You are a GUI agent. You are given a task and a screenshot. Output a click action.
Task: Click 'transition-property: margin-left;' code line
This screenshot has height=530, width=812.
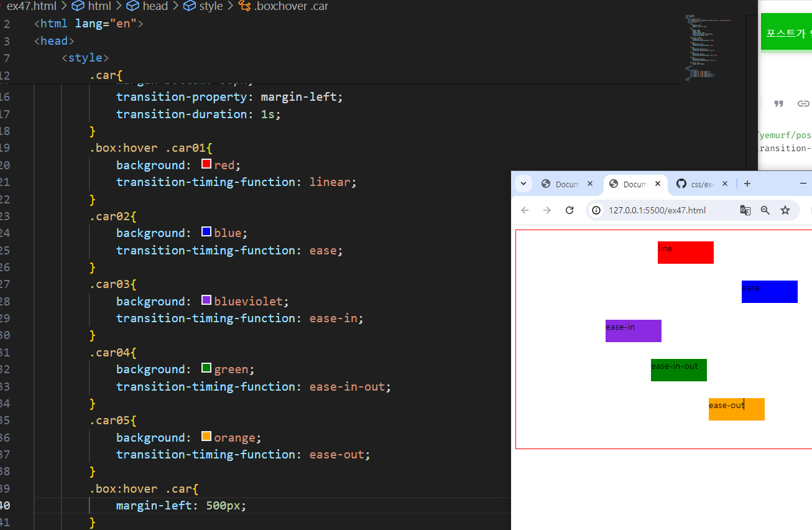pos(229,97)
